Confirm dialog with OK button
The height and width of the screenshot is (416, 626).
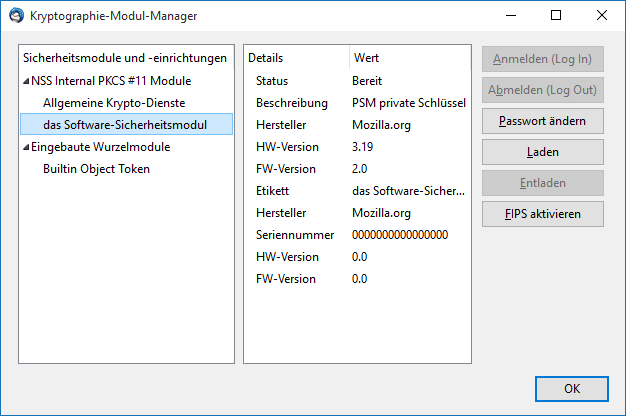pyautogui.click(x=571, y=388)
